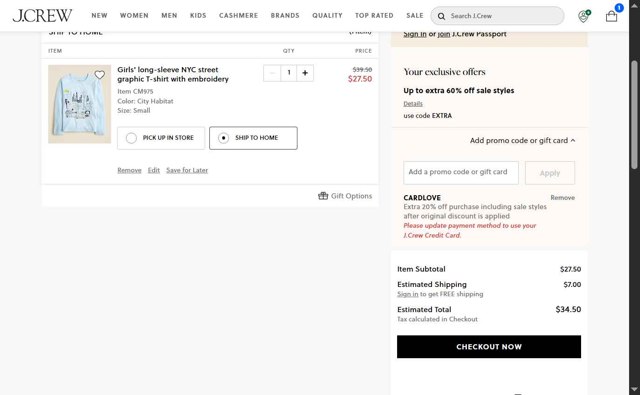The image size is (640, 395).
Task: Open the TOP RATED menu
Action: tap(374, 16)
